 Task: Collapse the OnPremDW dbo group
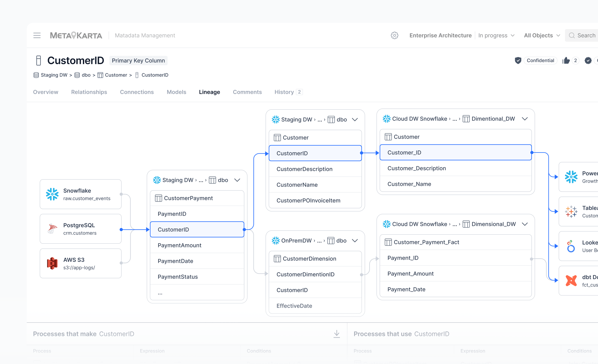coord(355,241)
